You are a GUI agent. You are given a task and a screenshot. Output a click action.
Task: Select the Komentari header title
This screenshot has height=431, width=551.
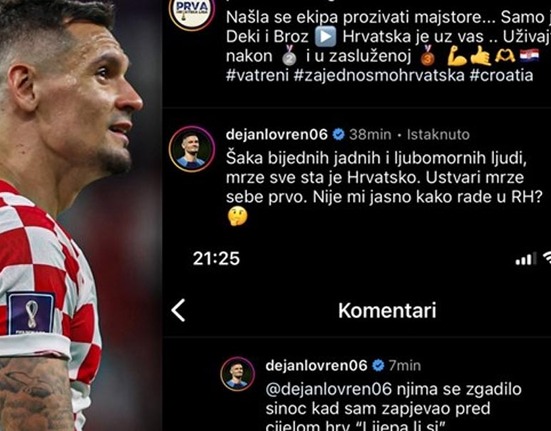[x=387, y=311]
